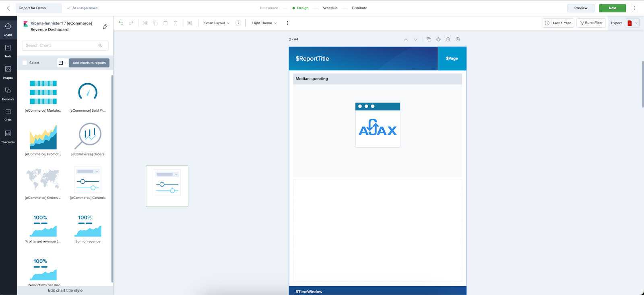Click the Report for Demo title tab
Screen dimensions: 644x295
(39, 8)
